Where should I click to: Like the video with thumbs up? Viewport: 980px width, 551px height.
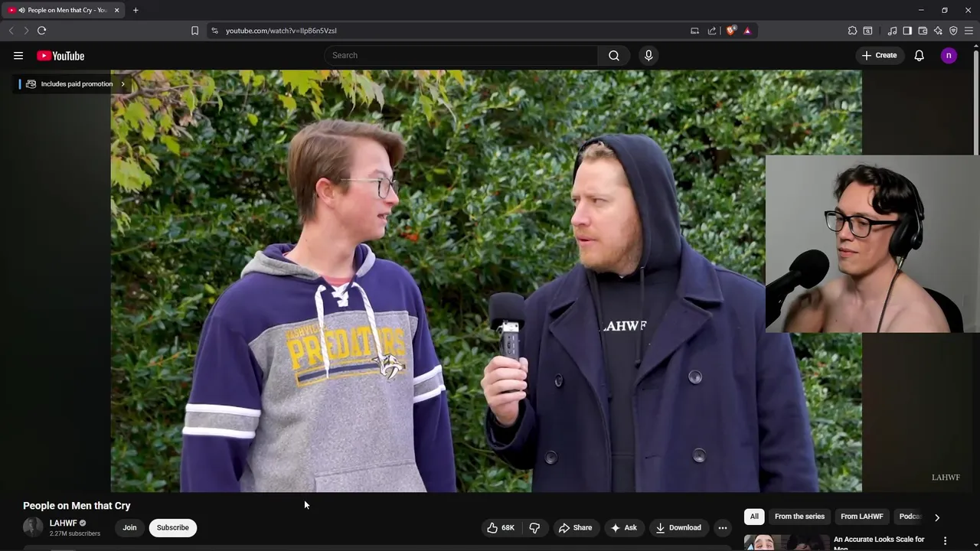tap(501, 527)
